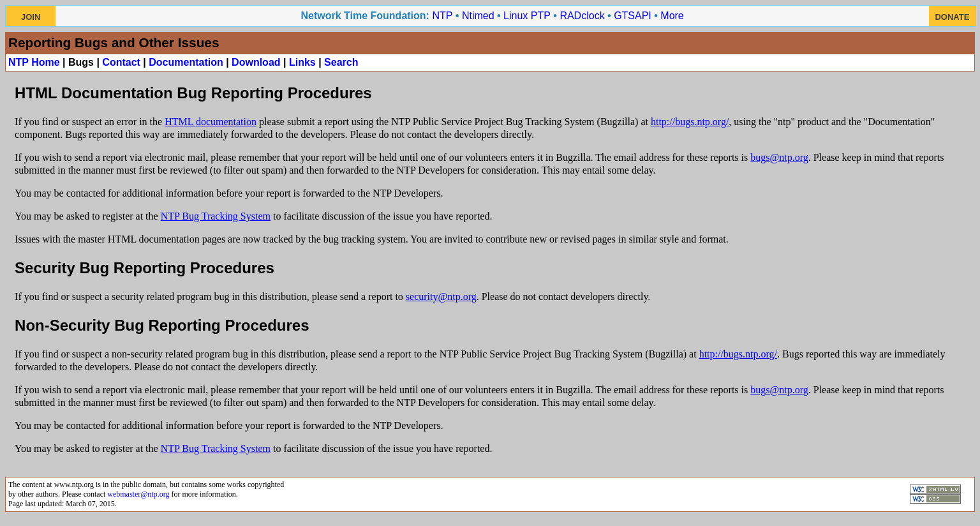Click the yellow JOIN button
This screenshot has width=980, height=526.
coord(31,17)
